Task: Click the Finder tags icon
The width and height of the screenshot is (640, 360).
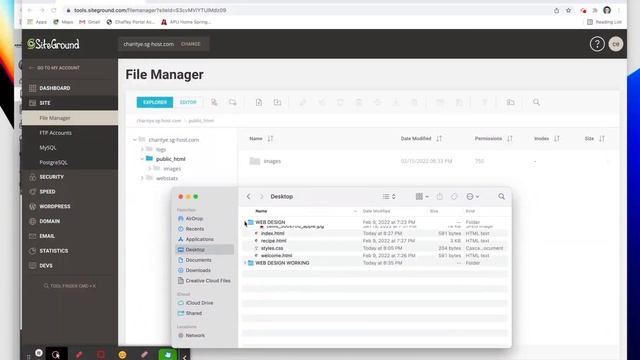Action: coord(454,197)
